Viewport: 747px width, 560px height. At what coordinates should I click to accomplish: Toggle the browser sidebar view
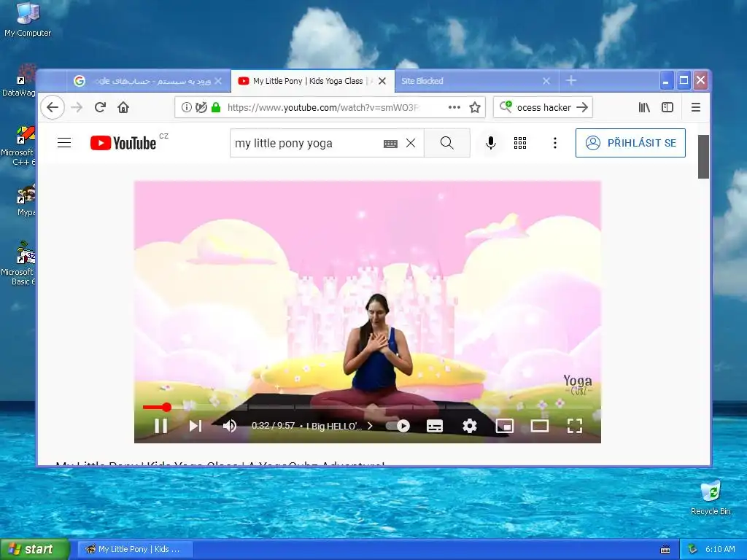(667, 107)
